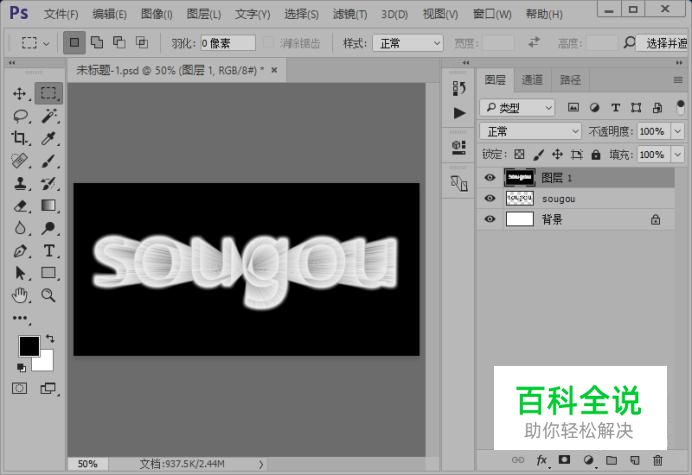Select the Path Selection tool

click(x=20, y=273)
